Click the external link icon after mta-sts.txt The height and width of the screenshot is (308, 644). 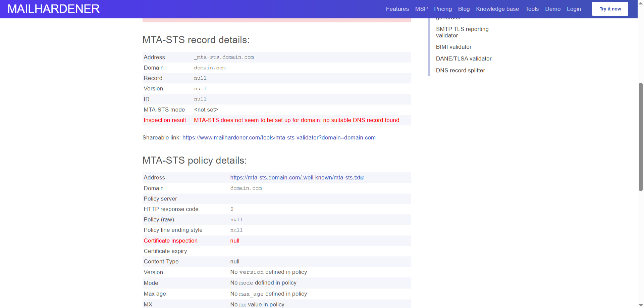pos(362,178)
